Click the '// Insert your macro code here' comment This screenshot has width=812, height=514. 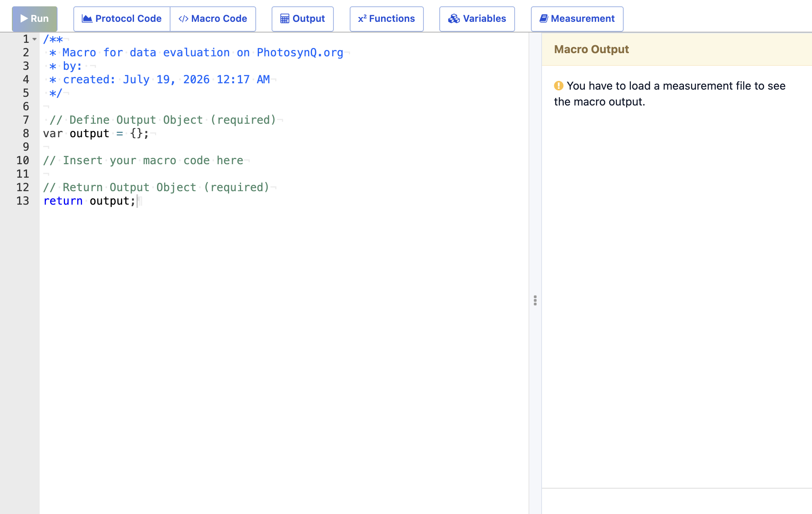143,161
